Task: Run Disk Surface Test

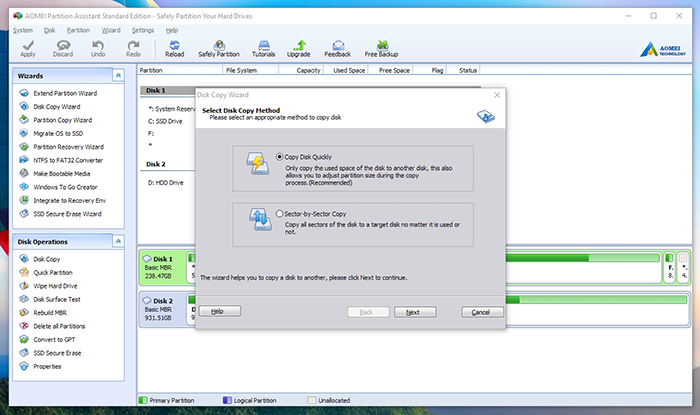Action: tap(57, 299)
